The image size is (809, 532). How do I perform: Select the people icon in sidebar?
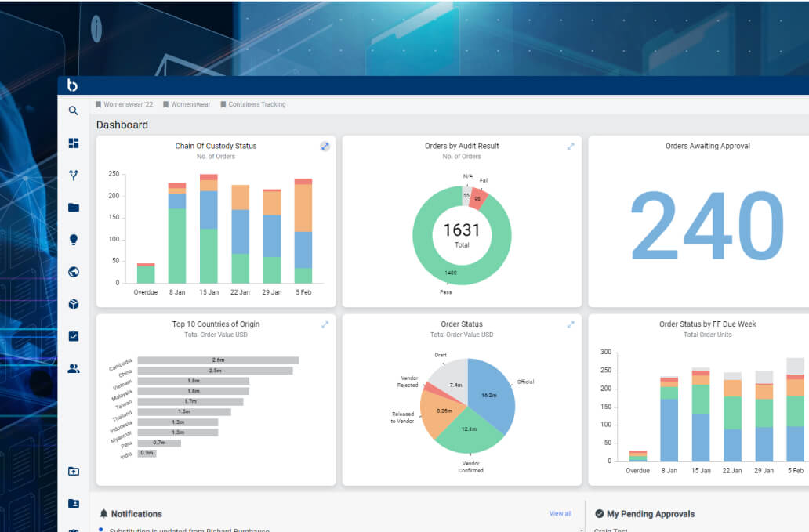pyautogui.click(x=74, y=368)
